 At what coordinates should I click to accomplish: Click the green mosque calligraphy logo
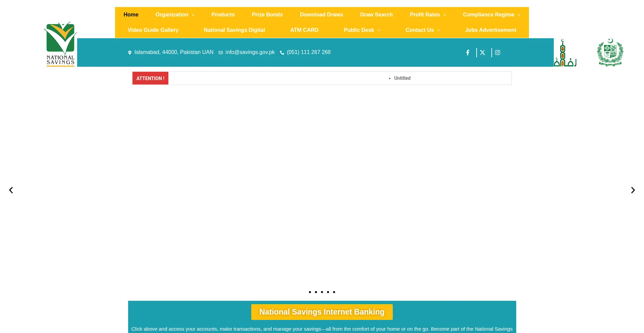[565, 53]
